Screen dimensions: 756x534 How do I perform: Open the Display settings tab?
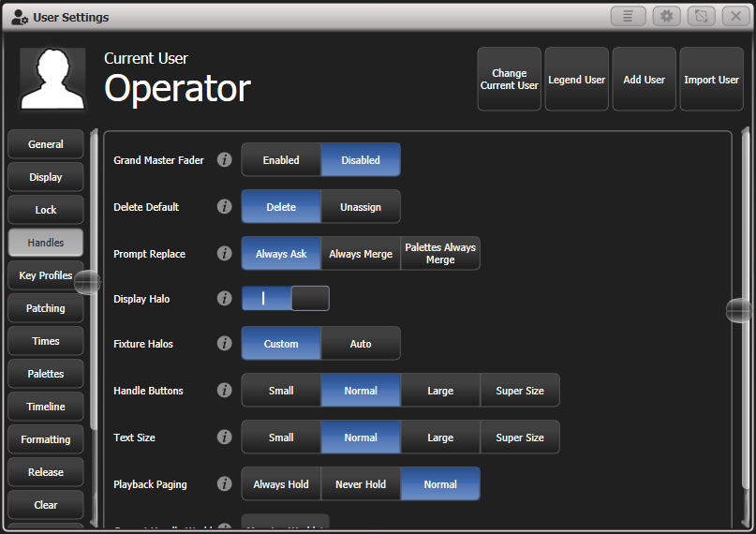click(x=45, y=176)
